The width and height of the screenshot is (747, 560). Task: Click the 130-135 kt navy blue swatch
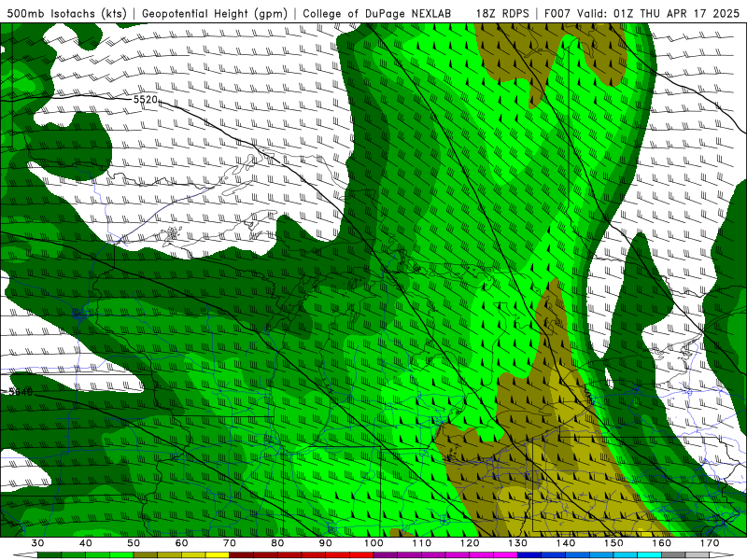(529, 555)
